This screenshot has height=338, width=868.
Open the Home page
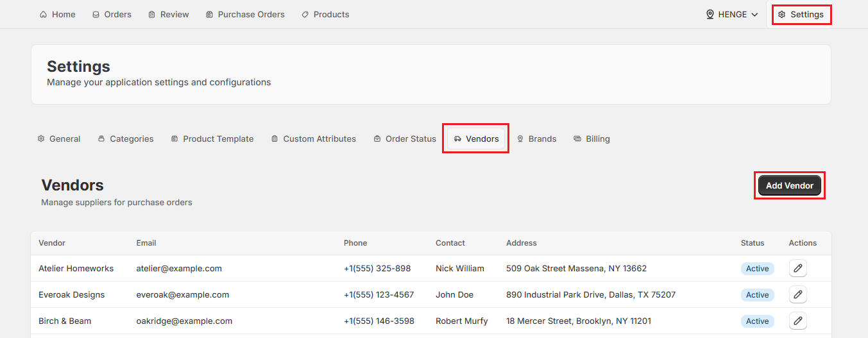click(57, 14)
